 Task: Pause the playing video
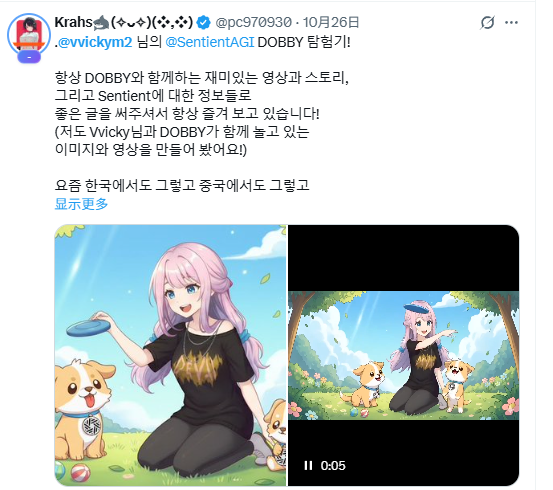pyautogui.click(x=308, y=465)
